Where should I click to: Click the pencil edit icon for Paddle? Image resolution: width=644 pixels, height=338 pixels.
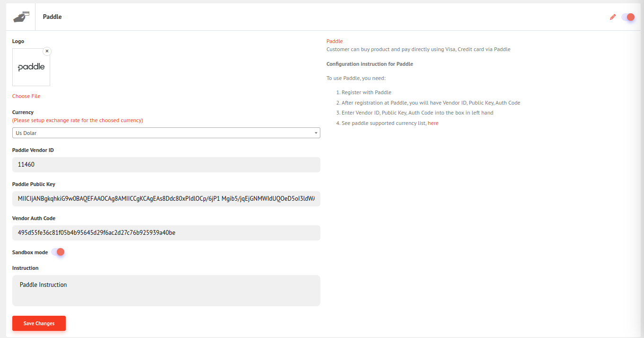tap(613, 17)
